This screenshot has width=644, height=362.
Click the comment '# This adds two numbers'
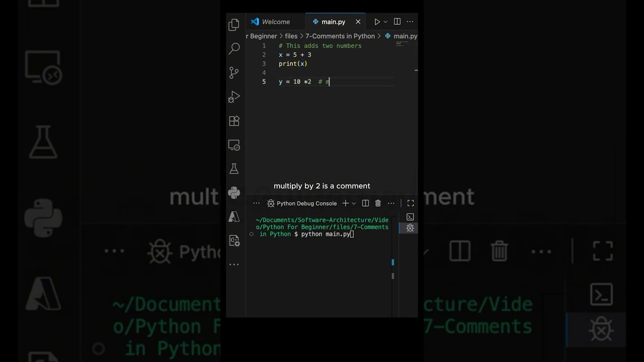tap(320, 46)
